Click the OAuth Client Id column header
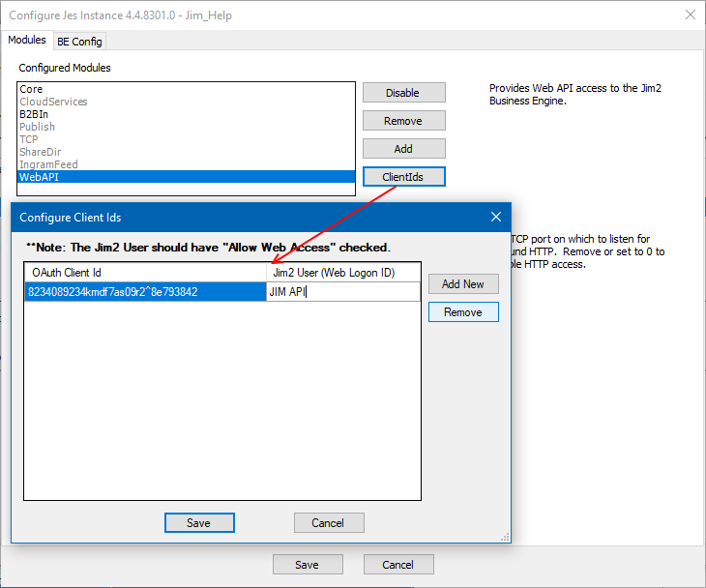The height and width of the screenshot is (588, 706). click(x=145, y=273)
